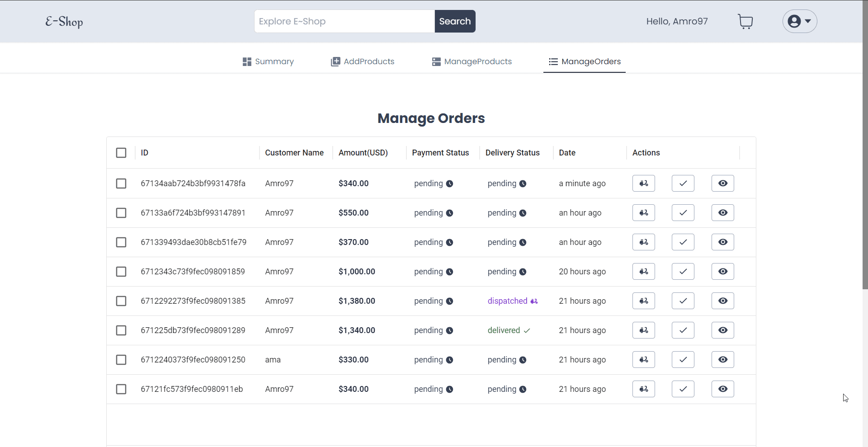Dispatch the order from customer ama
Image resolution: width=868 pixels, height=447 pixels.
pyautogui.click(x=643, y=360)
